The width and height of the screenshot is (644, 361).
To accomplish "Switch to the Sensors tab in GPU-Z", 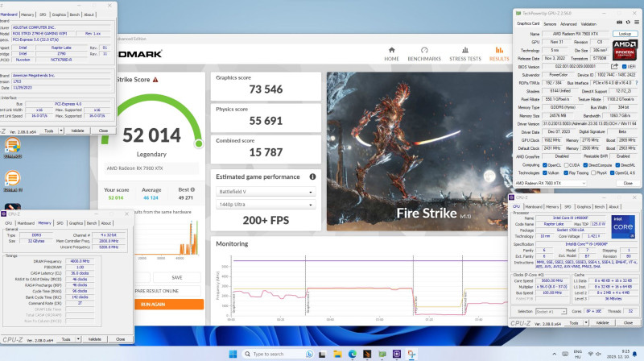I will tap(550, 24).
